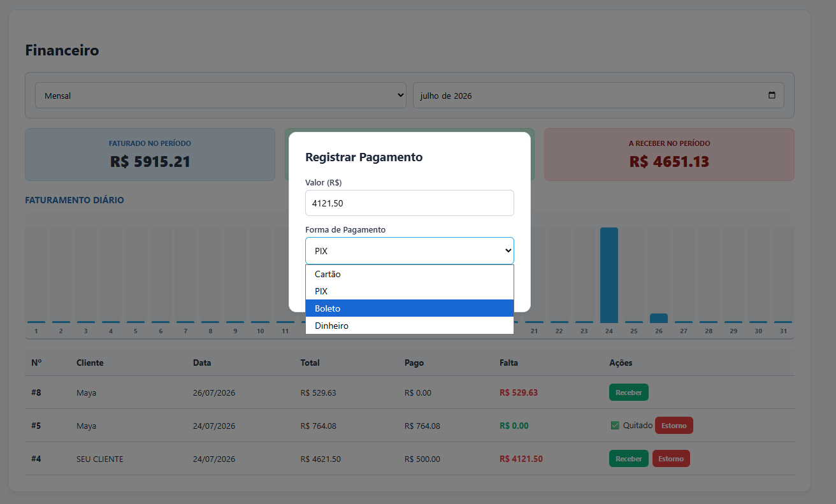This screenshot has height=504, width=836.
Task: Open the Mensal period dropdown
Action: click(x=220, y=96)
